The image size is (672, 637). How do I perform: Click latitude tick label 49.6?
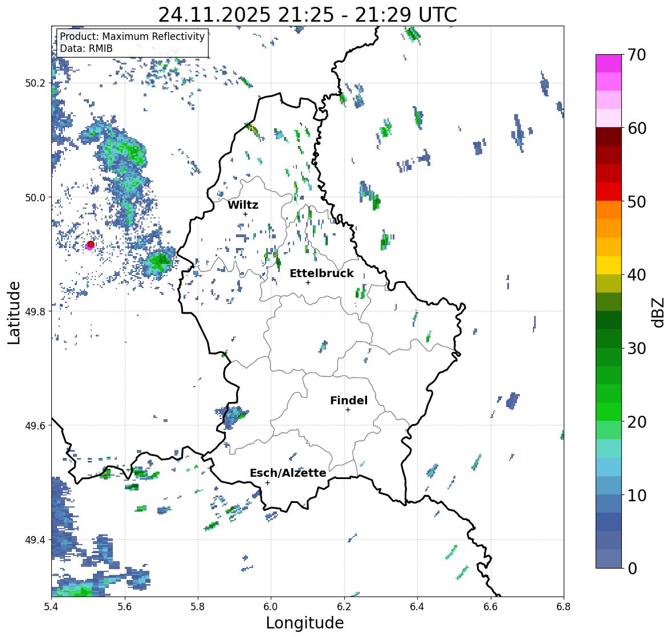(35, 425)
